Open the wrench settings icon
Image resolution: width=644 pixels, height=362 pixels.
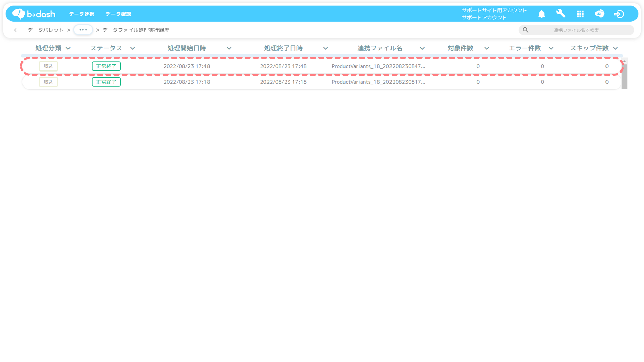click(561, 14)
